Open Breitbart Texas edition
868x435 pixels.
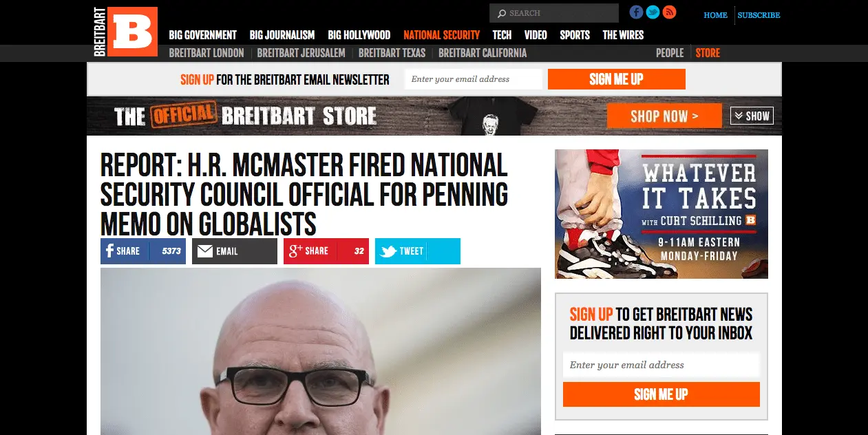coord(392,53)
